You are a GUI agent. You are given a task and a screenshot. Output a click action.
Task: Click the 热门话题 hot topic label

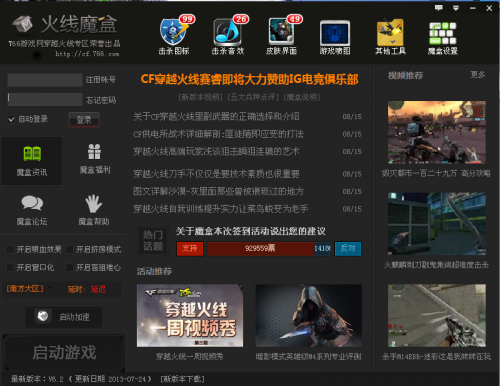(x=153, y=240)
